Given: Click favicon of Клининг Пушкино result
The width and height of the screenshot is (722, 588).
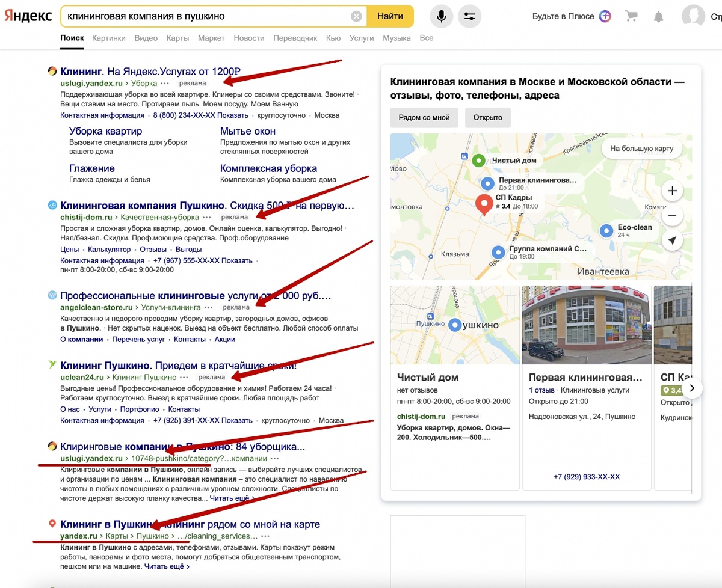Looking at the screenshot, I should [x=52, y=365].
